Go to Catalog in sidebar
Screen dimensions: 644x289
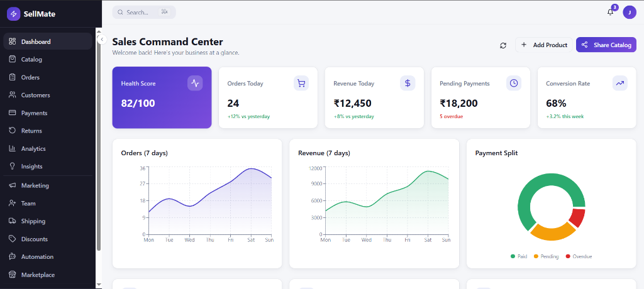[48, 59]
